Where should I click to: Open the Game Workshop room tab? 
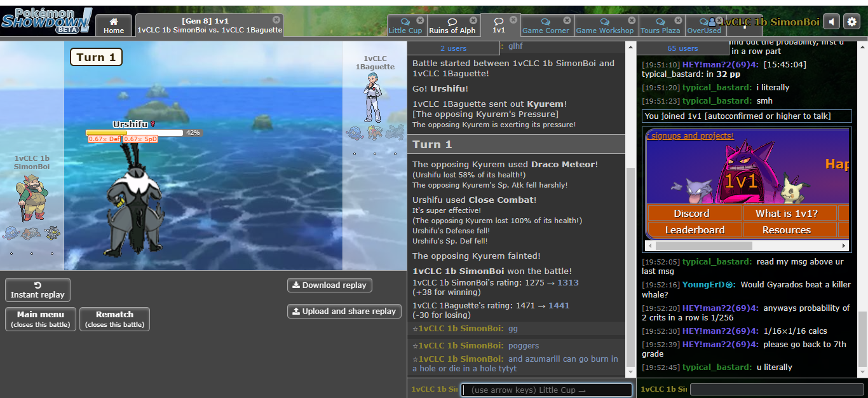click(x=605, y=26)
